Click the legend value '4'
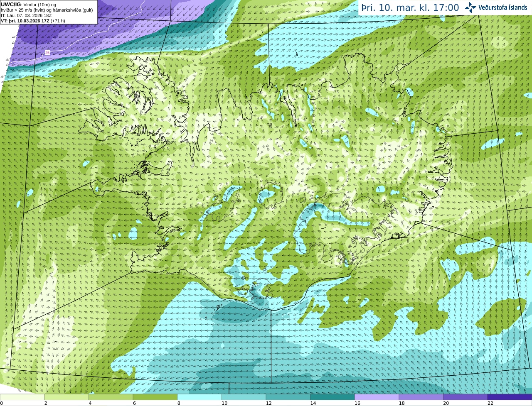The image size is (532, 406). click(90, 403)
